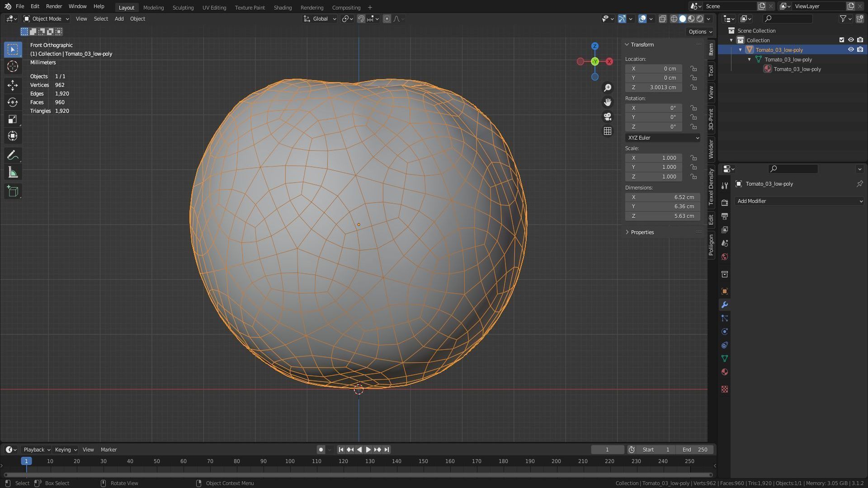Open Particles properties tab icon
868x488 pixels.
pyautogui.click(x=725, y=318)
